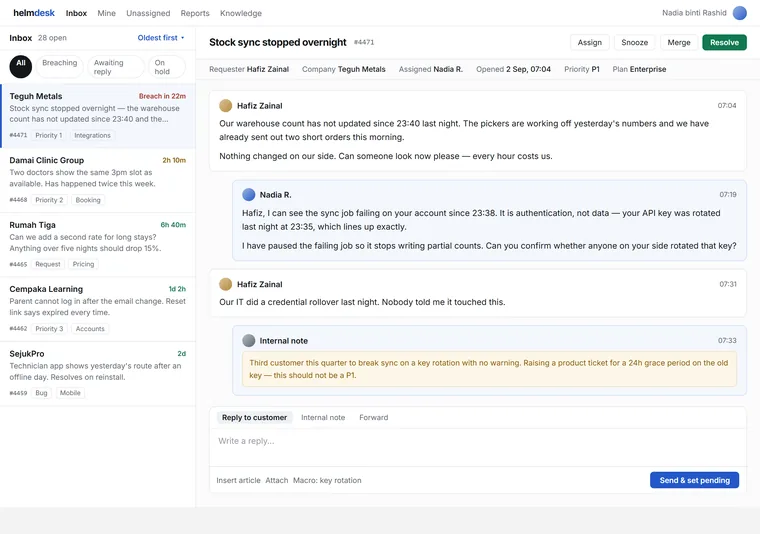Filter inbox by Awaiting reply
Screen dimensions: 760x534
(x=116, y=66)
